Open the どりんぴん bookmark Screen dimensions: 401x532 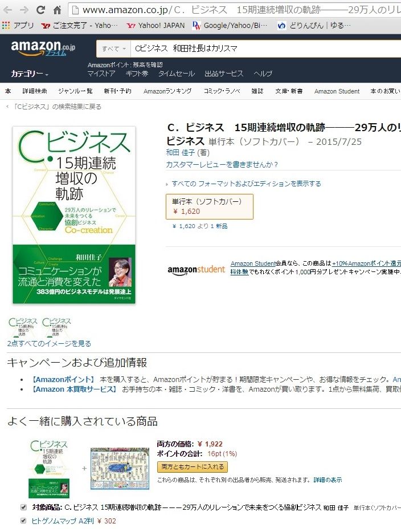[314, 26]
